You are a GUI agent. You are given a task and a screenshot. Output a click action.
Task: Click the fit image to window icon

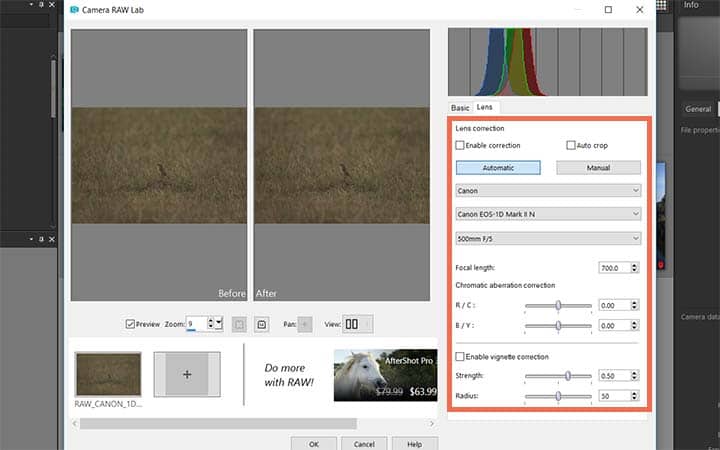(x=239, y=324)
